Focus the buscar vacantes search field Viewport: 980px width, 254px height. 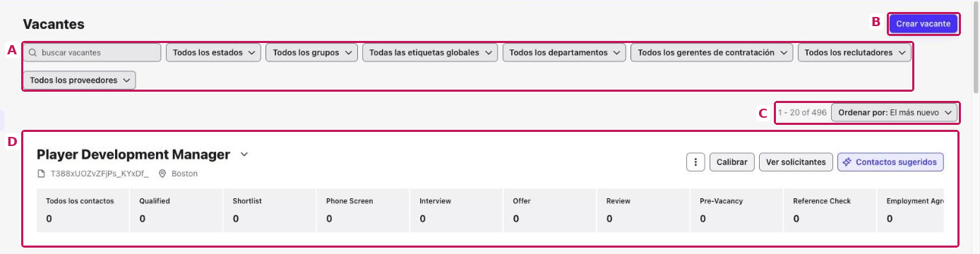pos(92,52)
